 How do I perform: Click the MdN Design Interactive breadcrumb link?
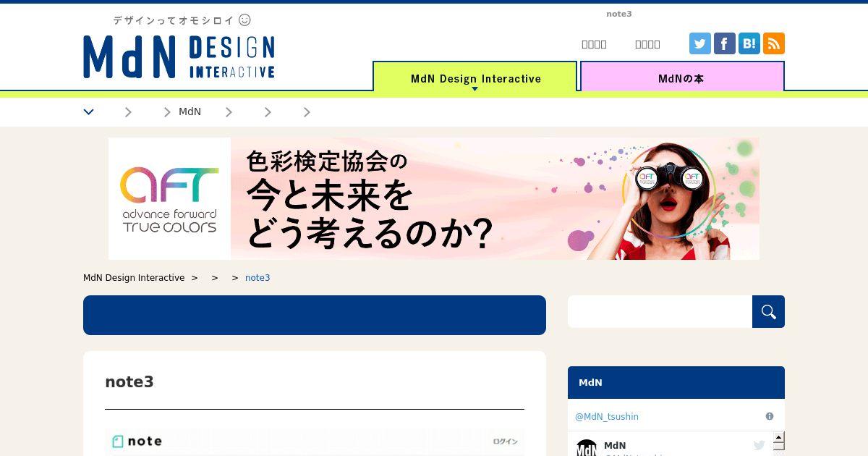(x=134, y=278)
